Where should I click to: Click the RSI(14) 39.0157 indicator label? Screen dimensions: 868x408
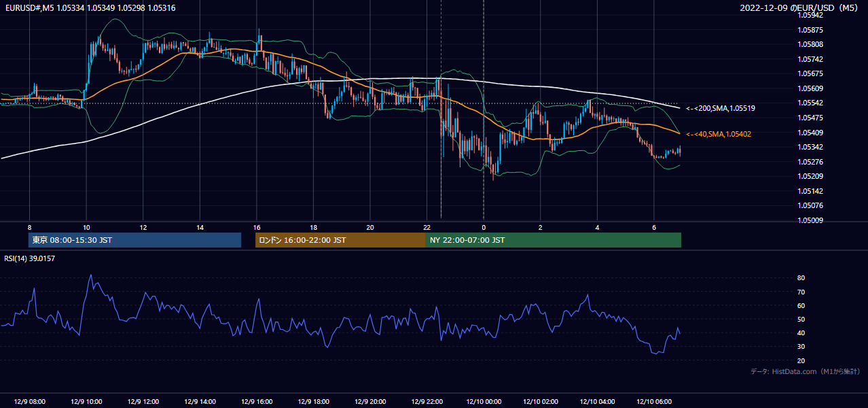coord(30,258)
